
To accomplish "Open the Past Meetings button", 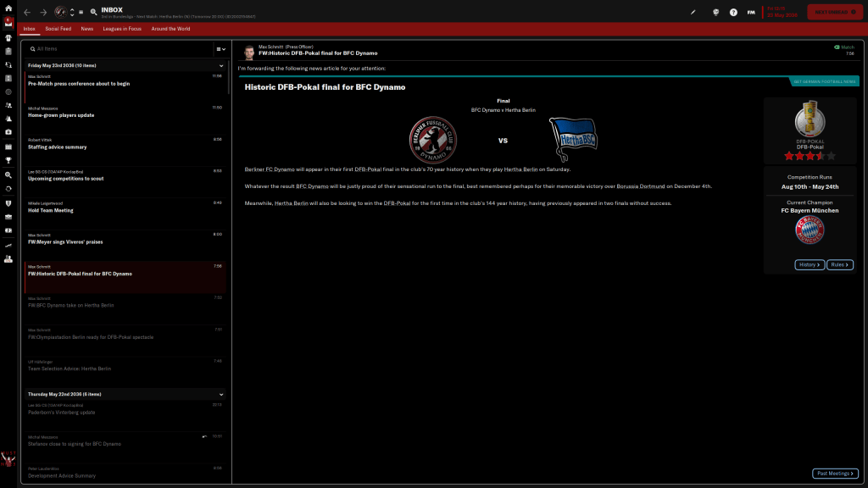I will pos(835,474).
